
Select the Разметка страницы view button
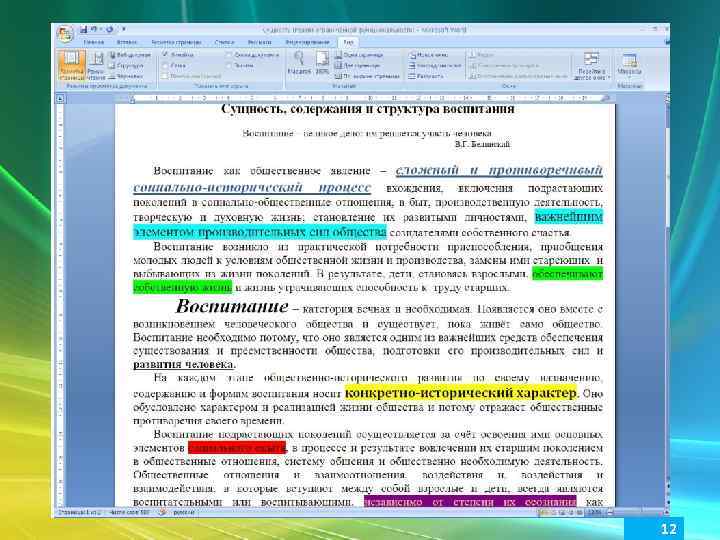pyautogui.click(x=72, y=65)
